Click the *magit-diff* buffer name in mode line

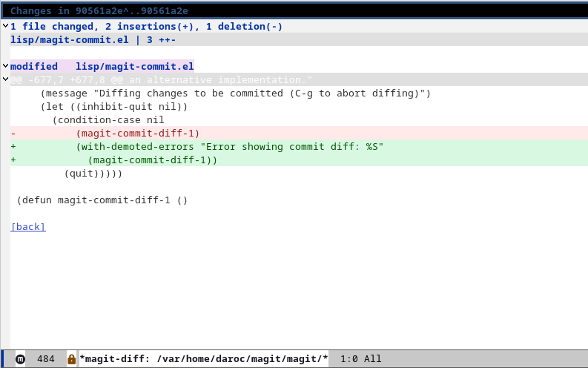203,359
